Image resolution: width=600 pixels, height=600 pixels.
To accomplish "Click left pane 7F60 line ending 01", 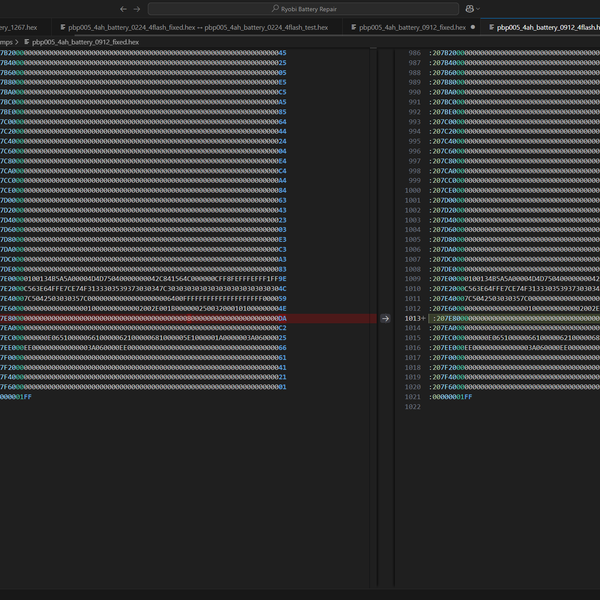I will click(x=143, y=387).
